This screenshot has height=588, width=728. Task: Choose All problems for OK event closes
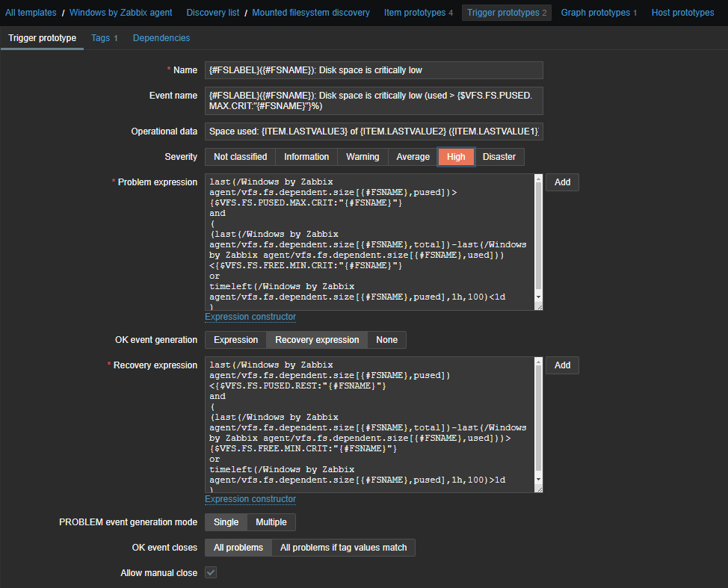(238, 548)
